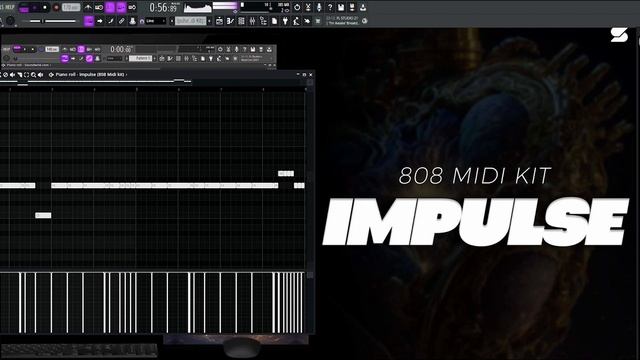
Task: Toggle loop recording in the main toolbar
Action: pos(132,8)
